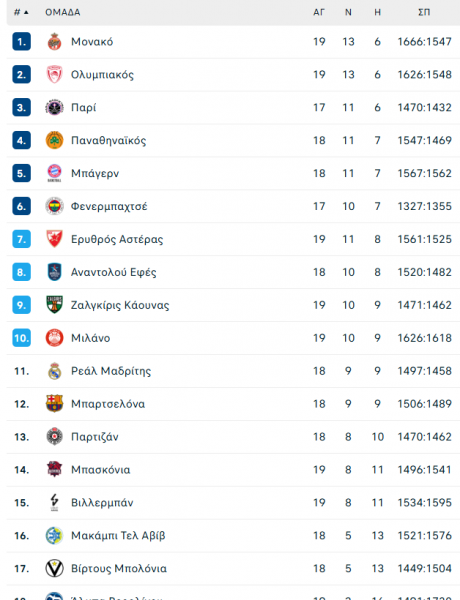Screen dimensions: 460x600
Task: Click the blue rank badge number 1
Action: pos(21,41)
